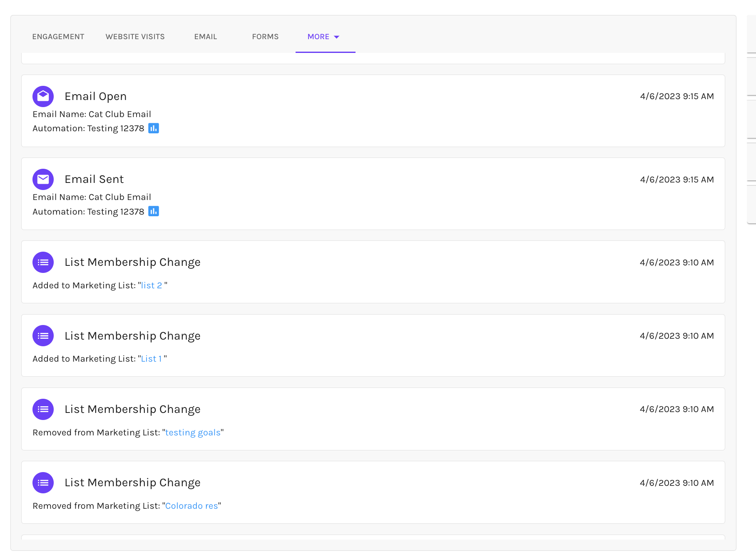This screenshot has width=756, height=560.
Task: Follow the 'testing goals' list link
Action: (193, 432)
